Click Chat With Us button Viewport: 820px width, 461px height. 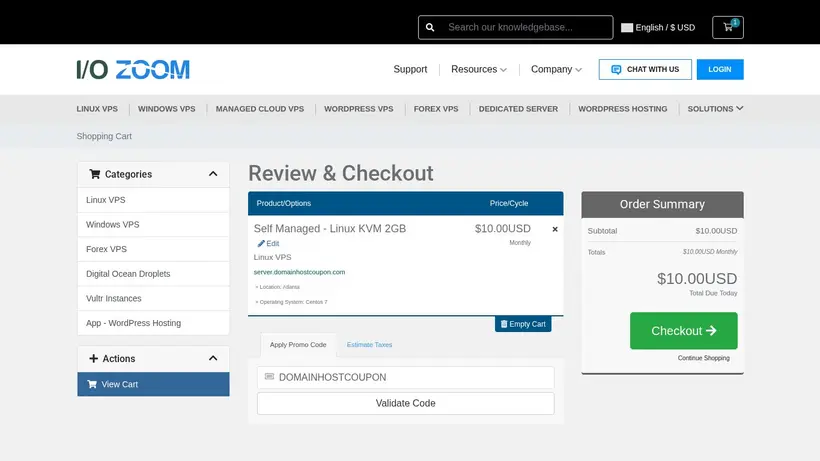(x=645, y=69)
